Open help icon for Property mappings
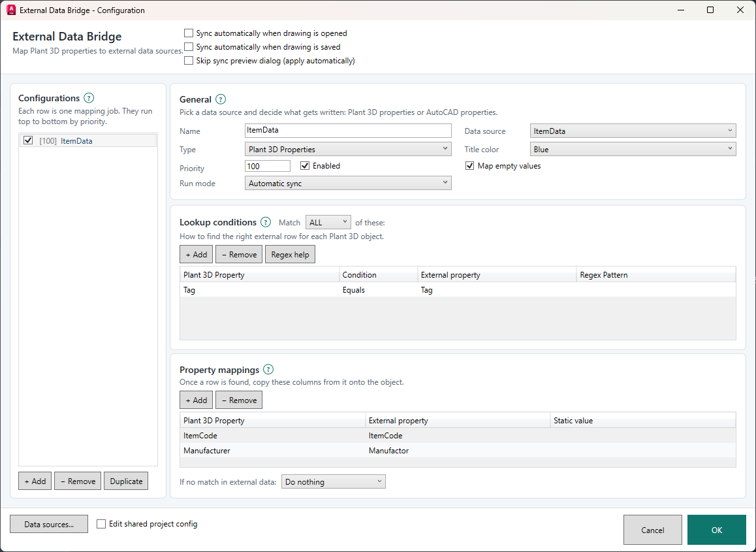This screenshot has height=552, width=756. coord(268,370)
